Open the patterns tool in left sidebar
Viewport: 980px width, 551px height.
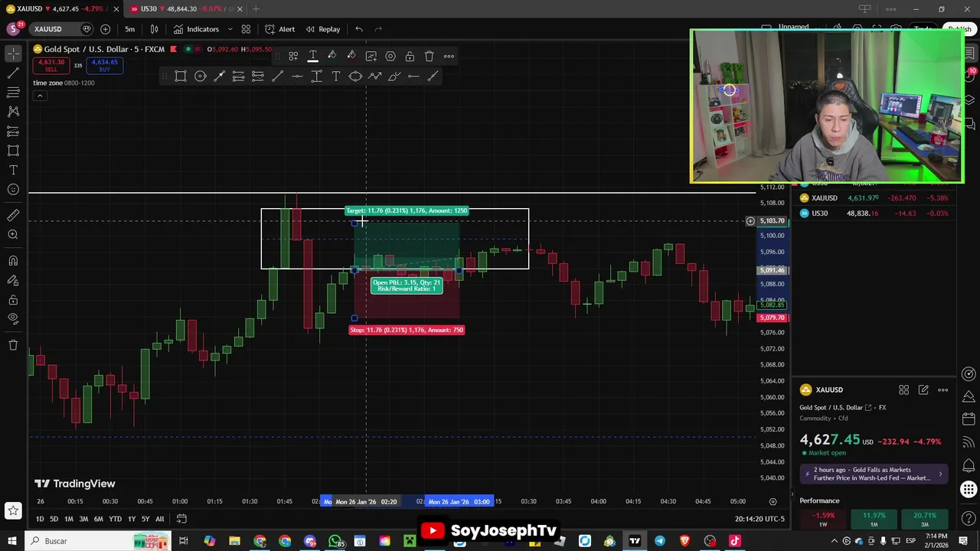(x=13, y=112)
